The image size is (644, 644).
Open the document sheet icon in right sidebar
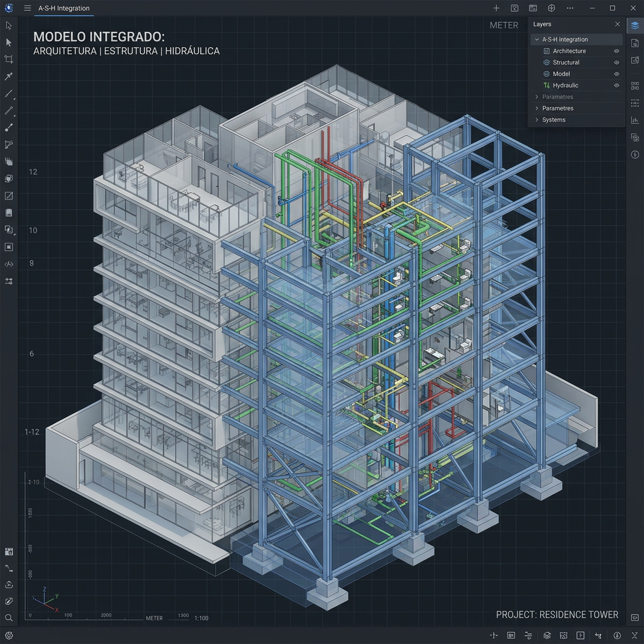(x=635, y=43)
